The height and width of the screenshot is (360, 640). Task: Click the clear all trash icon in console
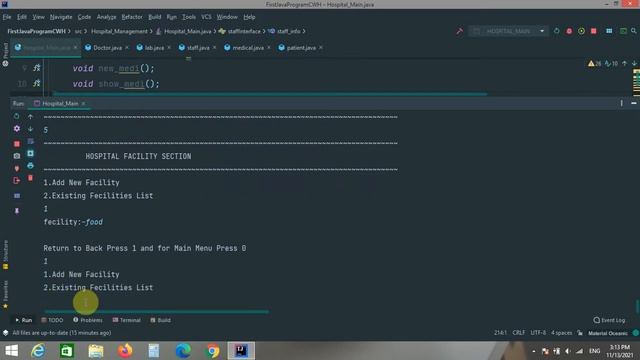point(30,178)
